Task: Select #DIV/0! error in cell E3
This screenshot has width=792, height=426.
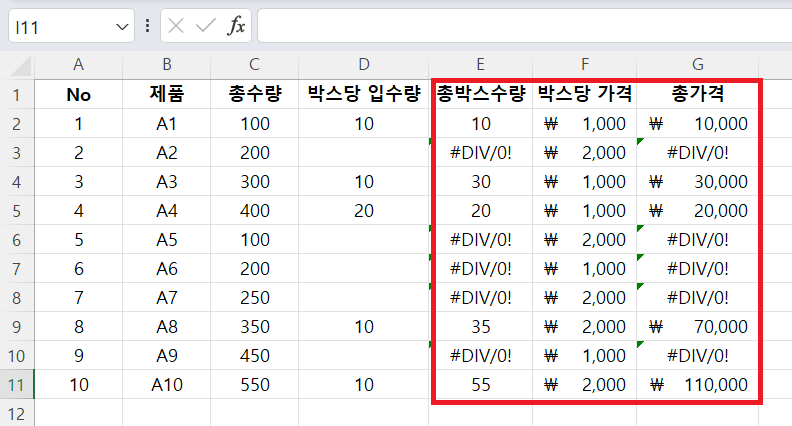Action: click(480, 153)
